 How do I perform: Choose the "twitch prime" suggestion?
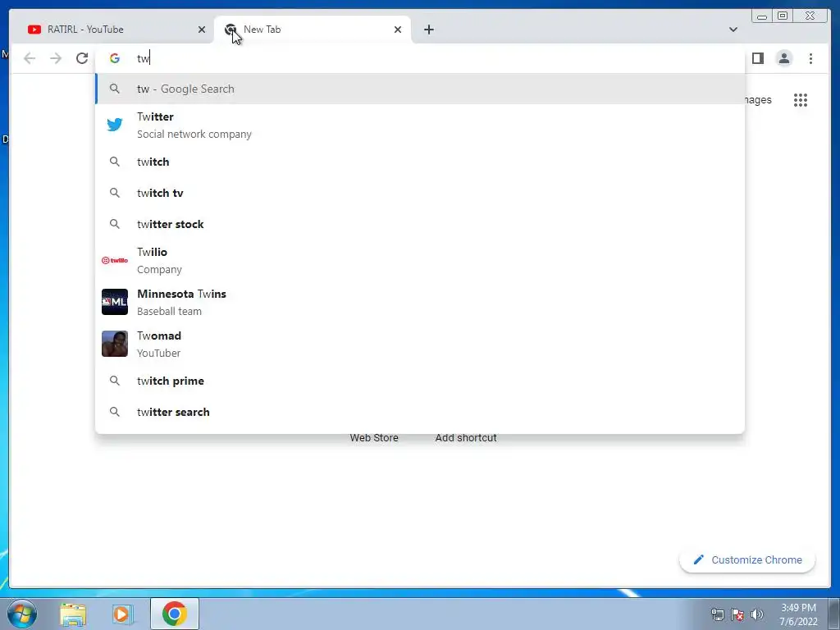(x=420, y=381)
